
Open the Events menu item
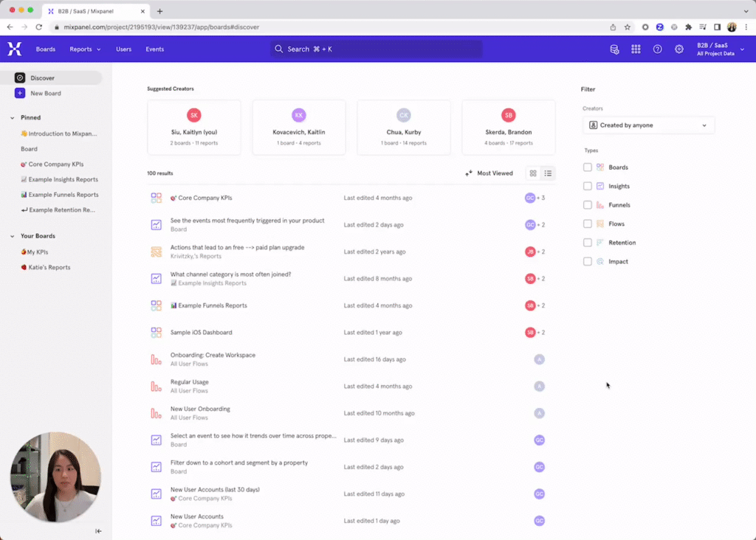[155, 49]
